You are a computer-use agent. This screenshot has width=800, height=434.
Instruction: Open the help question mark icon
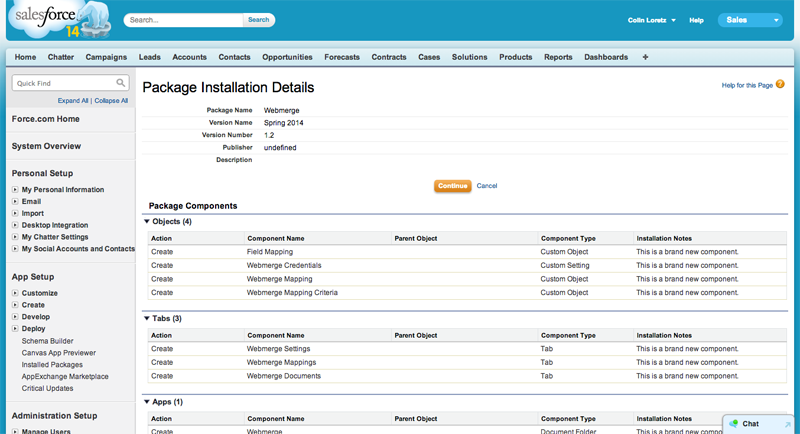tap(780, 84)
